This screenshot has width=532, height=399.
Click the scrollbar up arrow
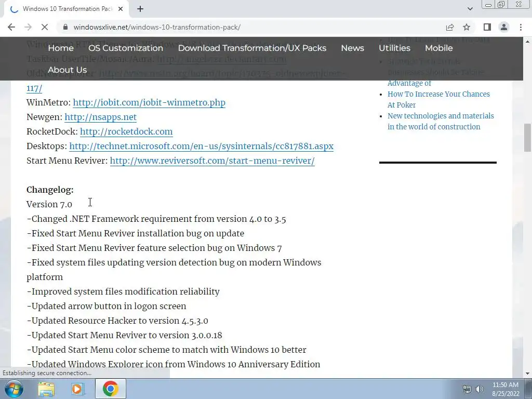point(527,42)
